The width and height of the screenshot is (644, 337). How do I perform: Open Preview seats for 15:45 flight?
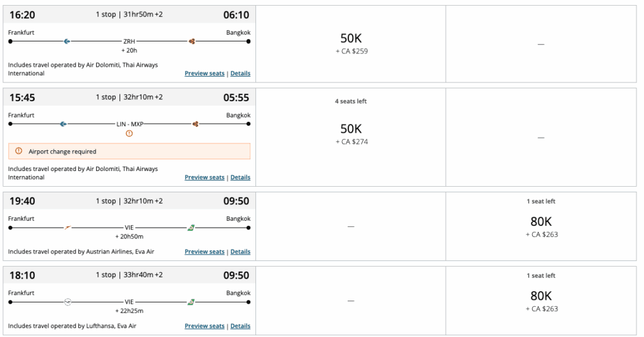click(204, 177)
